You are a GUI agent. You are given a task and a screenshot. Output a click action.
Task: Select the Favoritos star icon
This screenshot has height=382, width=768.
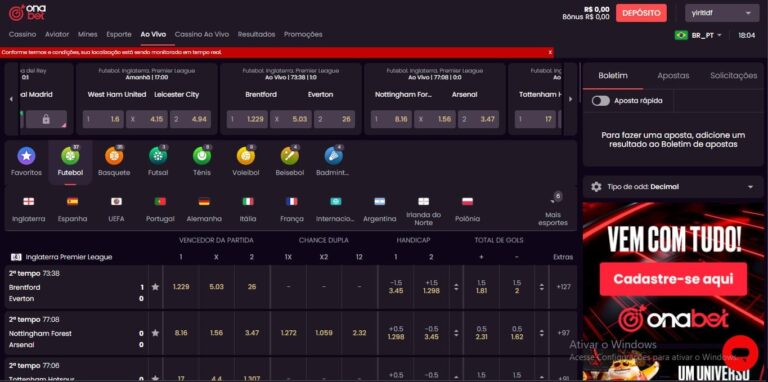(26, 156)
